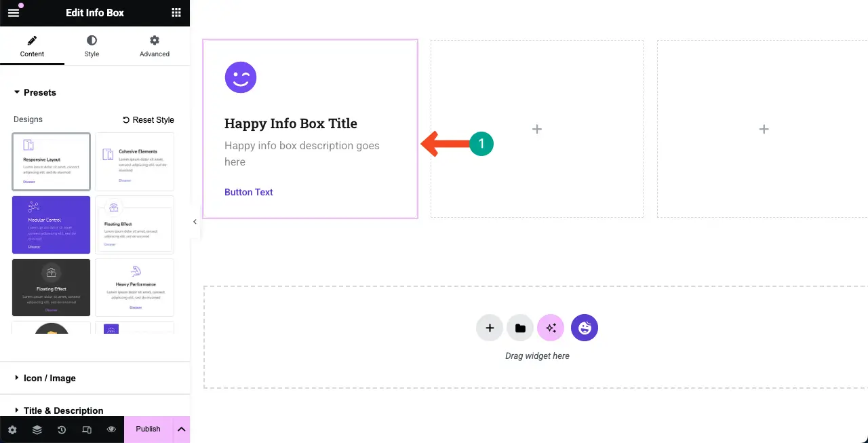The width and height of the screenshot is (868, 443).
Task: Switch to the Advanced tab
Action: coord(155,46)
